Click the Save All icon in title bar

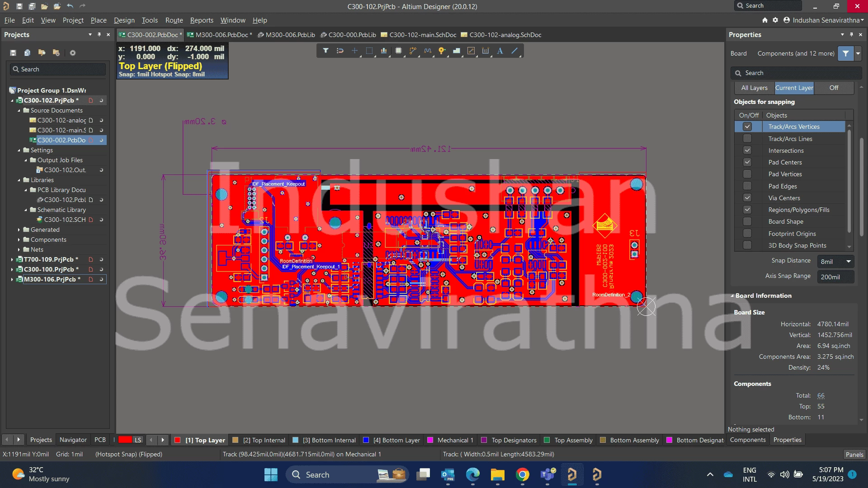click(x=32, y=6)
